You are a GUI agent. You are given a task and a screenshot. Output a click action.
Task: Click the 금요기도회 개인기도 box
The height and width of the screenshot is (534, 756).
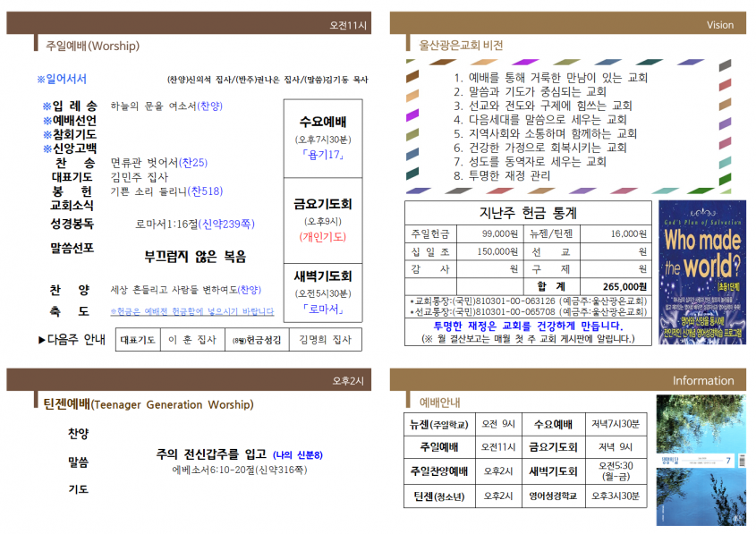[x=323, y=220]
